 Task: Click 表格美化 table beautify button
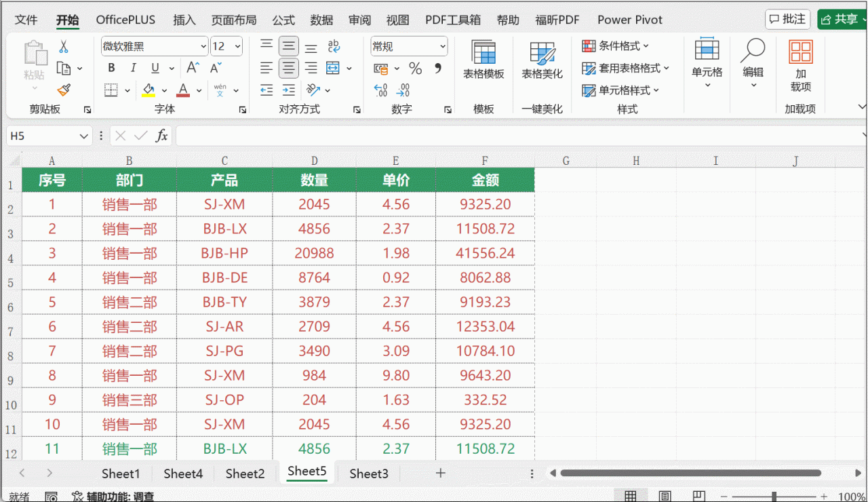click(x=542, y=60)
